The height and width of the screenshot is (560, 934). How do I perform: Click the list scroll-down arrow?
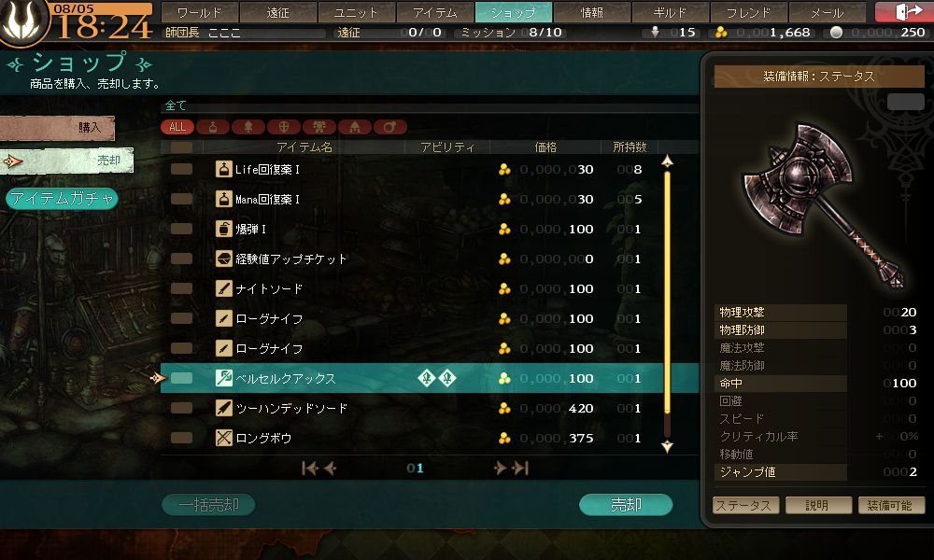click(667, 446)
